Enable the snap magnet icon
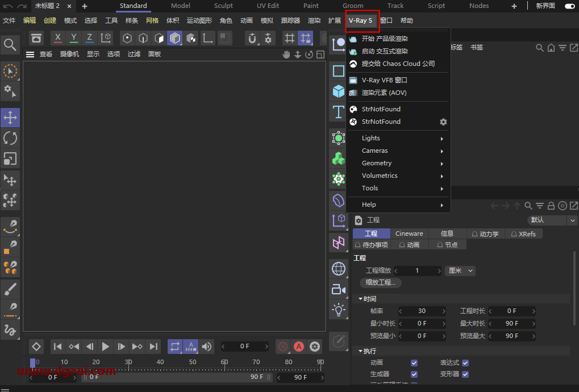The height and width of the screenshot is (392, 579). click(x=252, y=37)
